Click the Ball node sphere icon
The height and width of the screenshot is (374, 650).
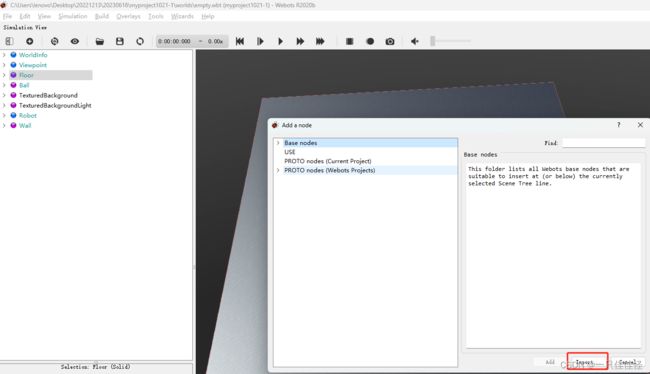tap(13, 85)
